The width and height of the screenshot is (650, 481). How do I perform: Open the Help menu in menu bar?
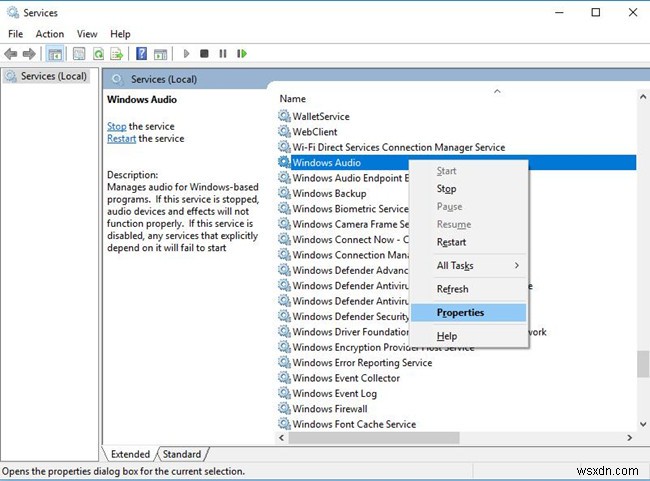(120, 34)
